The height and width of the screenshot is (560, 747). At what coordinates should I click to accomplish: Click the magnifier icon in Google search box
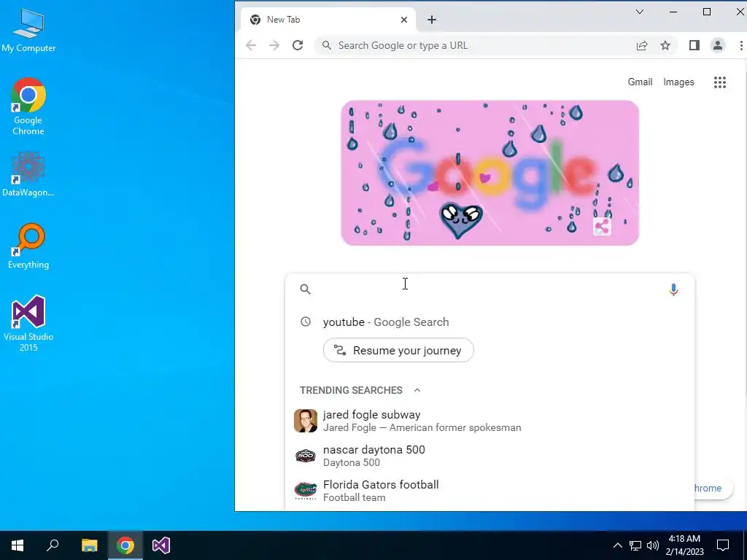pyautogui.click(x=306, y=289)
